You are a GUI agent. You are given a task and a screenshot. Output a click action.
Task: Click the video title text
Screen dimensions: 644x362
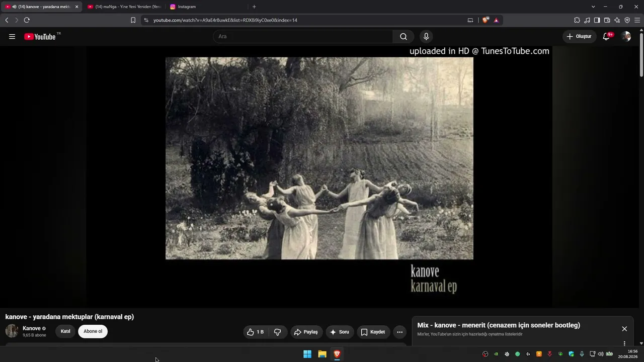[69, 317]
